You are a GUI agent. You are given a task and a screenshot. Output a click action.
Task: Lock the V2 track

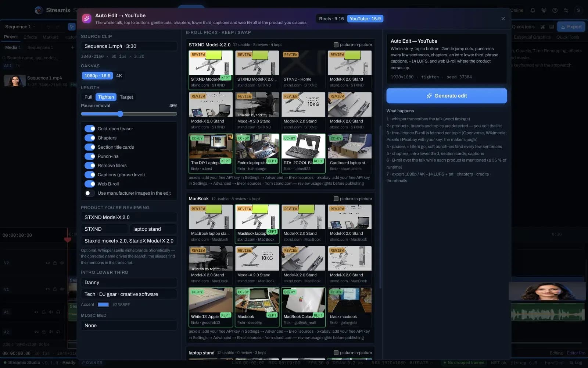point(55,263)
